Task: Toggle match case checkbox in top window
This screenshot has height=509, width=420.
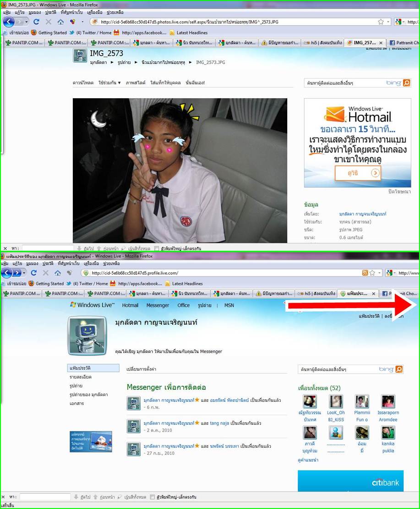Action: [x=157, y=249]
